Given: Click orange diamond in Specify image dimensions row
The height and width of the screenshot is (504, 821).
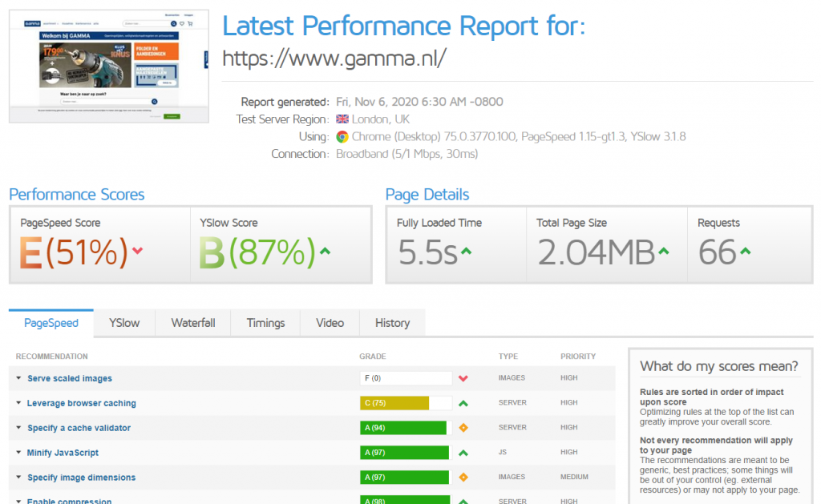Looking at the screenshot, I should (463, 478).
